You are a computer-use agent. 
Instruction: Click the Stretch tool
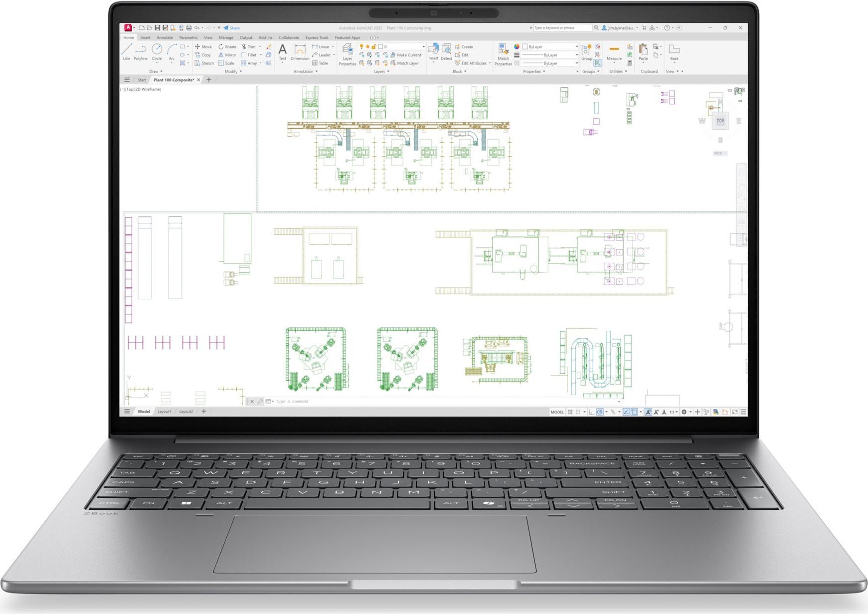204,63
